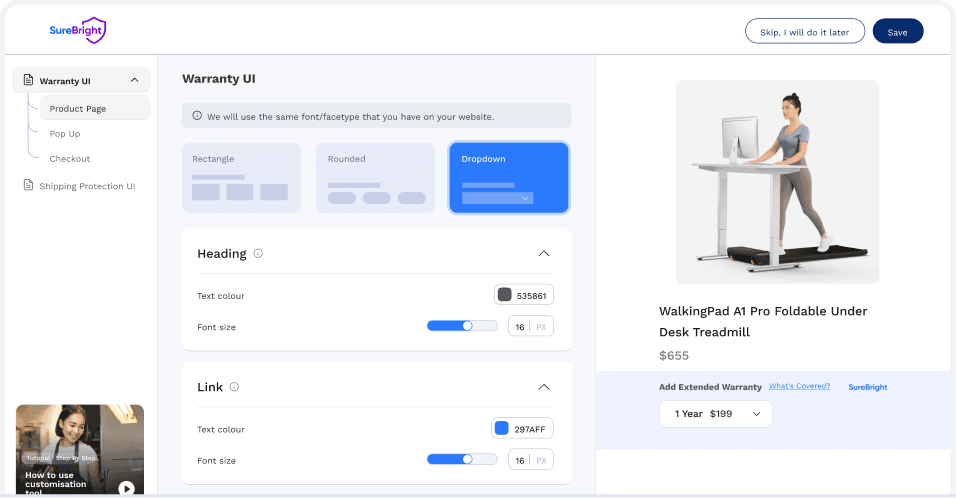Select the Rectangle layout style
This screenshot has height=498, width=956.
pos(241,178)
